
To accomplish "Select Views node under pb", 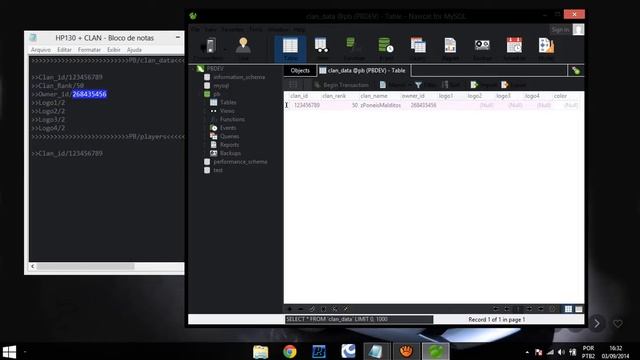I will (222, 111).
